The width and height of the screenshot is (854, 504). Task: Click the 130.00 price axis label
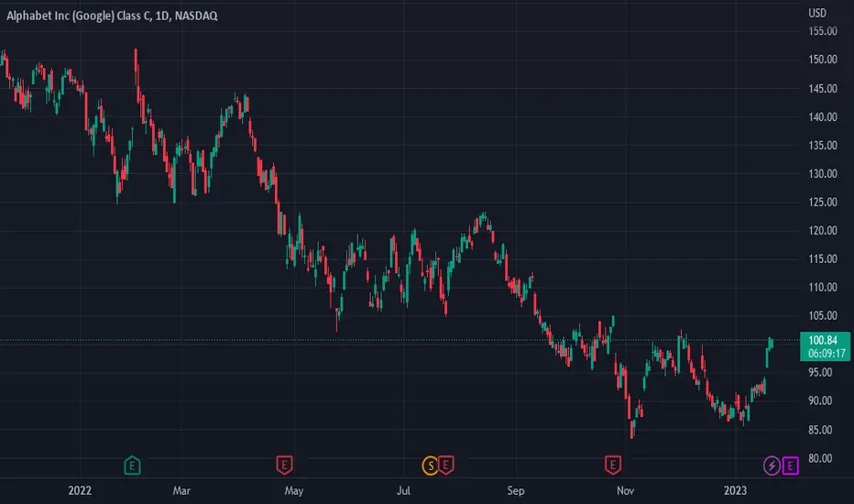point(823,173)
